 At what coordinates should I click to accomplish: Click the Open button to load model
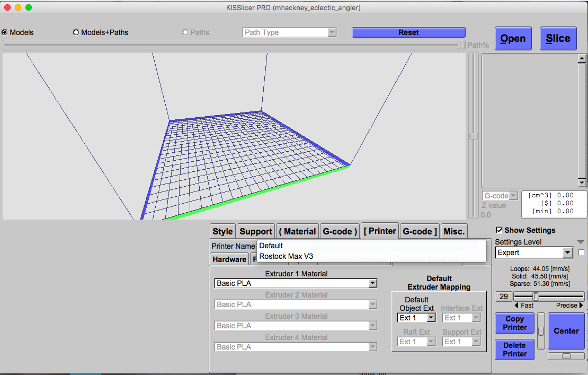[513, 39]
